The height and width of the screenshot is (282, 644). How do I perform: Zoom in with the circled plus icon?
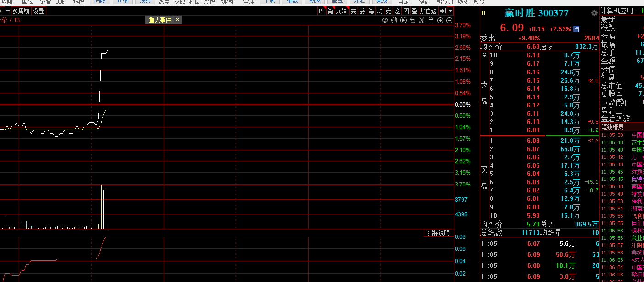point(440,20)
